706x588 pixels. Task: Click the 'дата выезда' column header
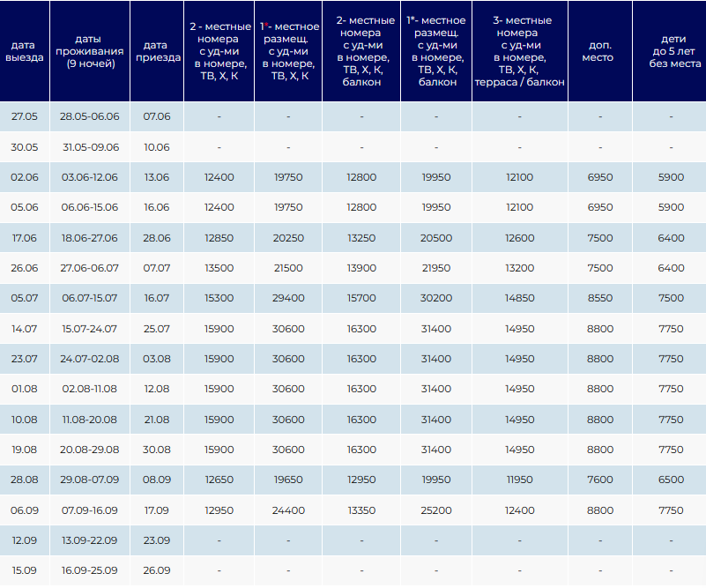(x=25, y=51)
